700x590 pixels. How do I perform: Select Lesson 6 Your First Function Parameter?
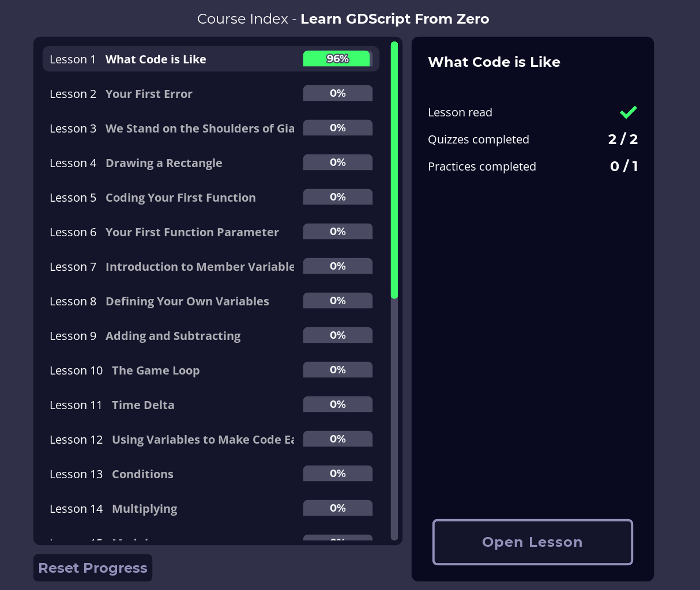(211, 232)
